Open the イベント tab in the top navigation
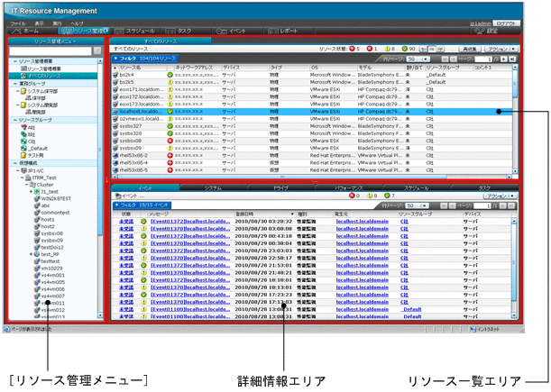Screen dimensions: 551x392 [x=232, y=32]
